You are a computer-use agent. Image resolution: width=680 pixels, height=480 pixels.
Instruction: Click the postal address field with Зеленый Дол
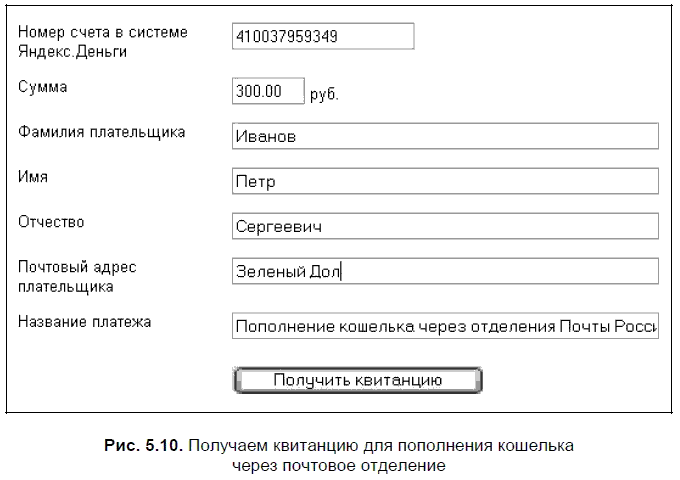click(x=444, y=271)
